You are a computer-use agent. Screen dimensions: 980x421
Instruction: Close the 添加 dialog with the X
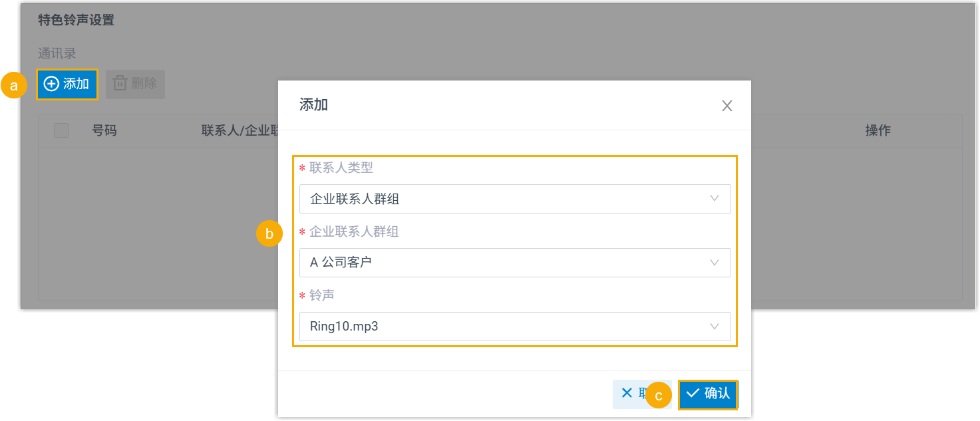point(727,106)
